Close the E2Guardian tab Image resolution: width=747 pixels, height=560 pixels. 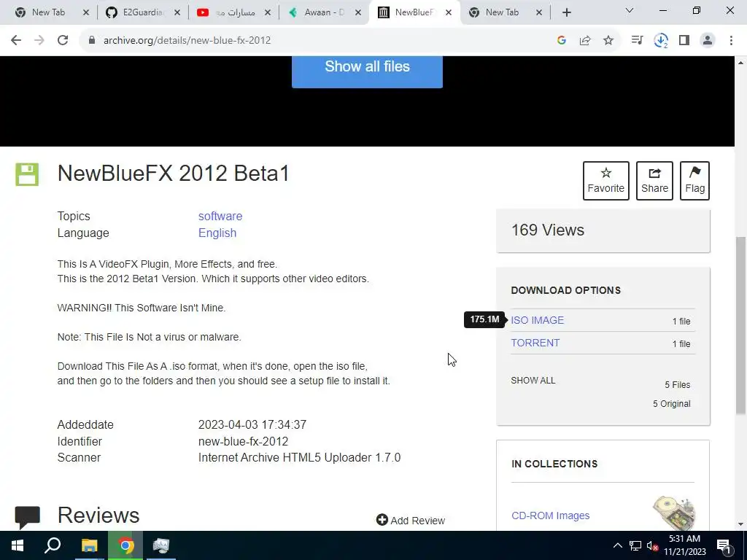point(177,13)
